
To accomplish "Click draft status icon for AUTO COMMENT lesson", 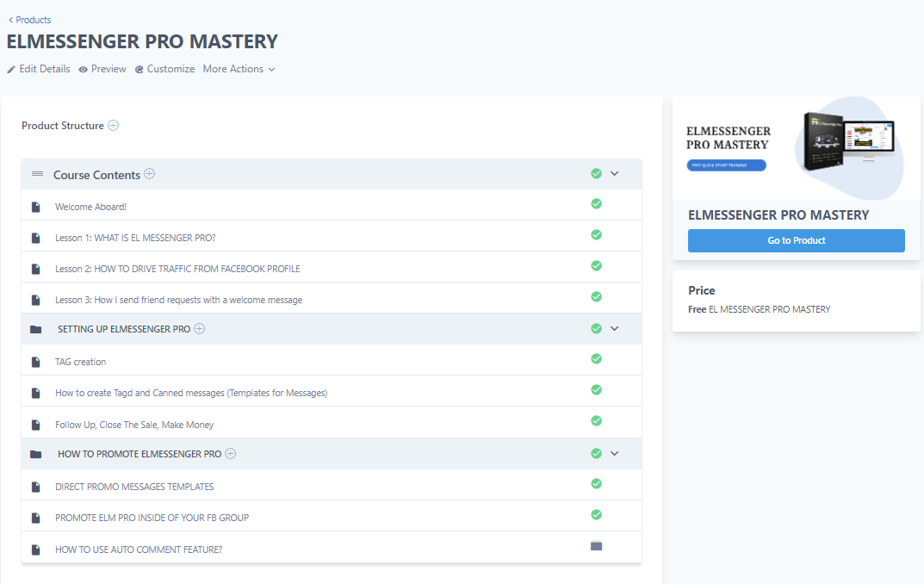I will click(x=597, y=546).
